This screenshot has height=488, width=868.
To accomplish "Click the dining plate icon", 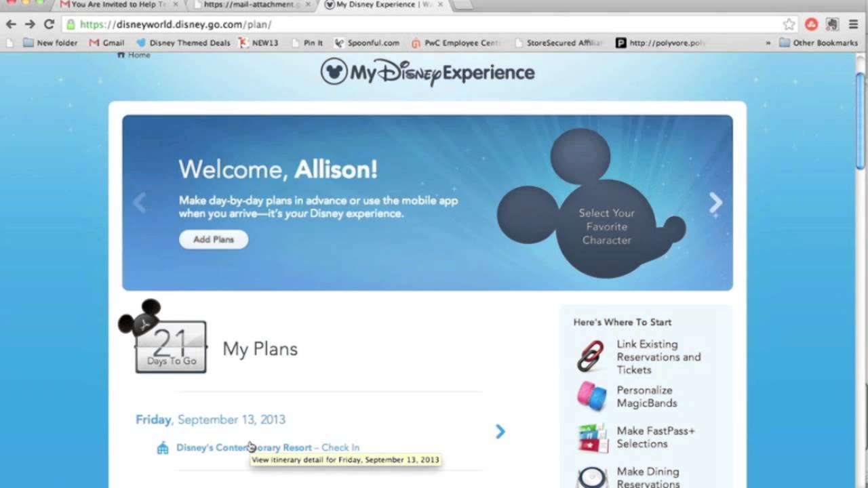I will [x=591, y=477].
